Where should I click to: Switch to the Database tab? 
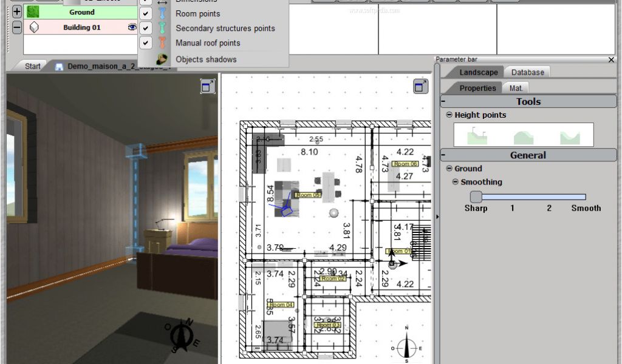[x=527, y=72]
